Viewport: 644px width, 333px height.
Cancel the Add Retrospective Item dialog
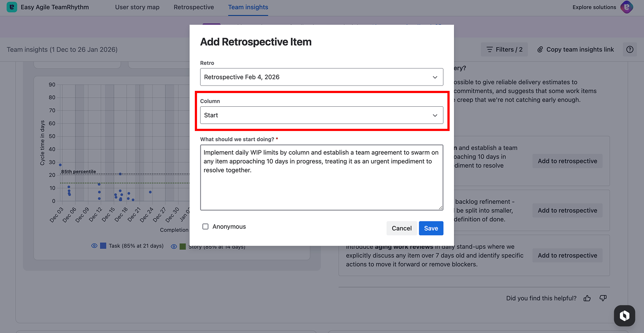pos(402,228)
